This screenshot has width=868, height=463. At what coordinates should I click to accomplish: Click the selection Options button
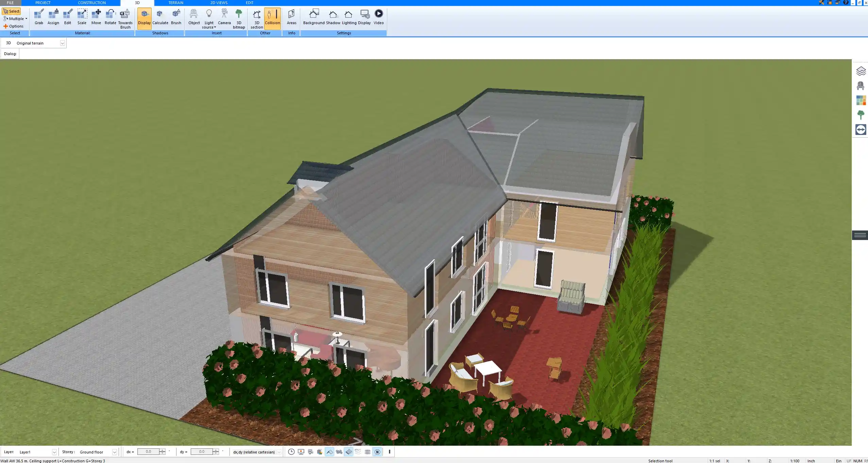coord(14,26)
